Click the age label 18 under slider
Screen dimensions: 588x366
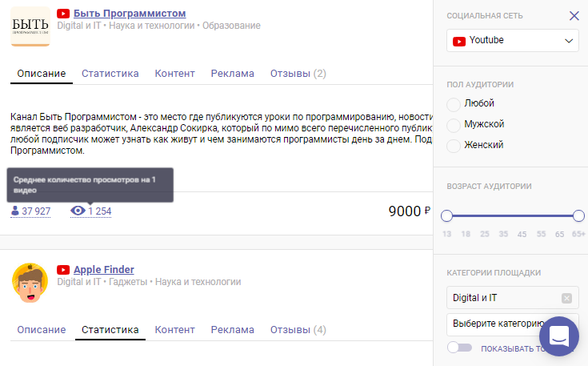[466, 234]
